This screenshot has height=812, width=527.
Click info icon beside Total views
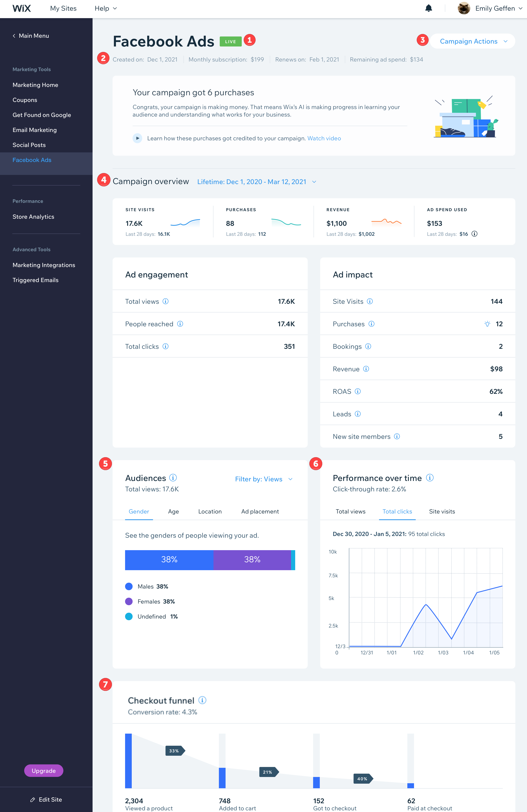click(166, 301)
